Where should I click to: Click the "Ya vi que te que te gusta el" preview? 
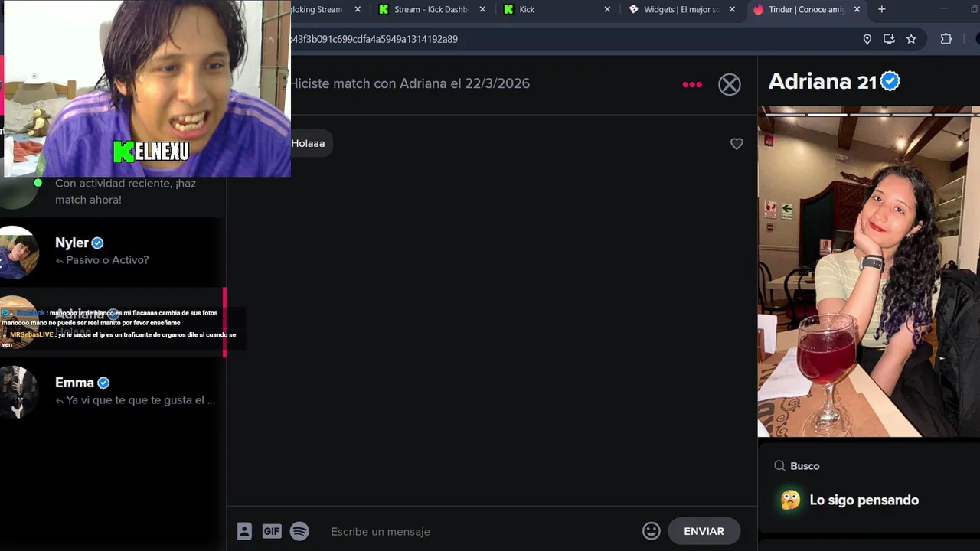coord(141,400)
